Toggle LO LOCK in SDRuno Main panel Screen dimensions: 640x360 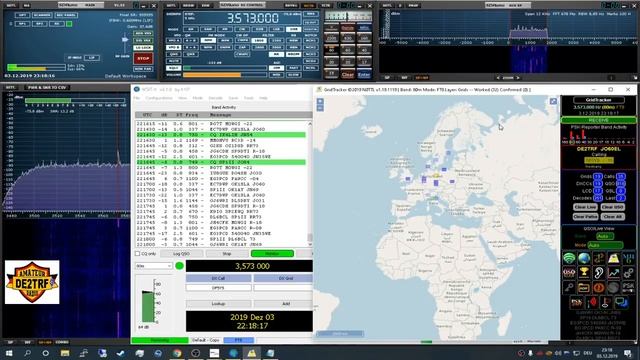pos(143,48)
